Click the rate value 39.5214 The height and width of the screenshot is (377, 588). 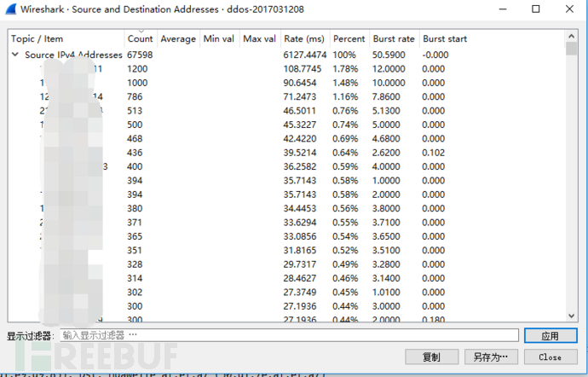[x=300, y=153]
